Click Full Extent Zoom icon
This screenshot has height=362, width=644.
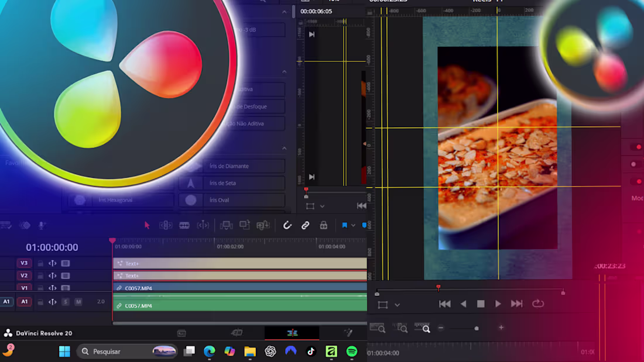377,327
